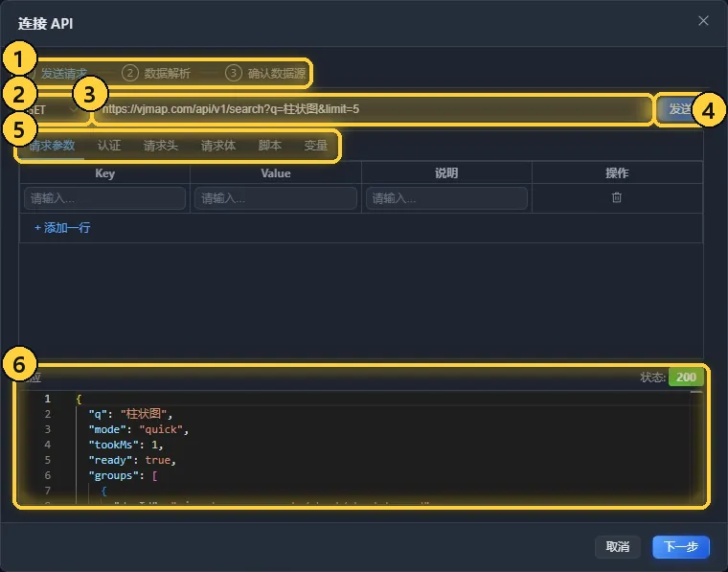The width and height of the screenshot is (728, 572).
Task: Click the "q": "柱状图" response line
Action: (130, 414)
